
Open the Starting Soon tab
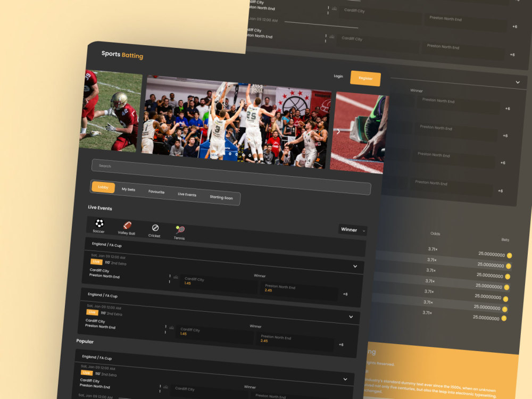[x=221, y=197]
